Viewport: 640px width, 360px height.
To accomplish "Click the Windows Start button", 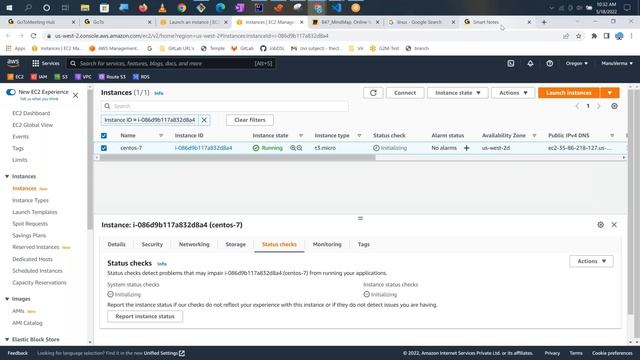I will click(9, 8).
